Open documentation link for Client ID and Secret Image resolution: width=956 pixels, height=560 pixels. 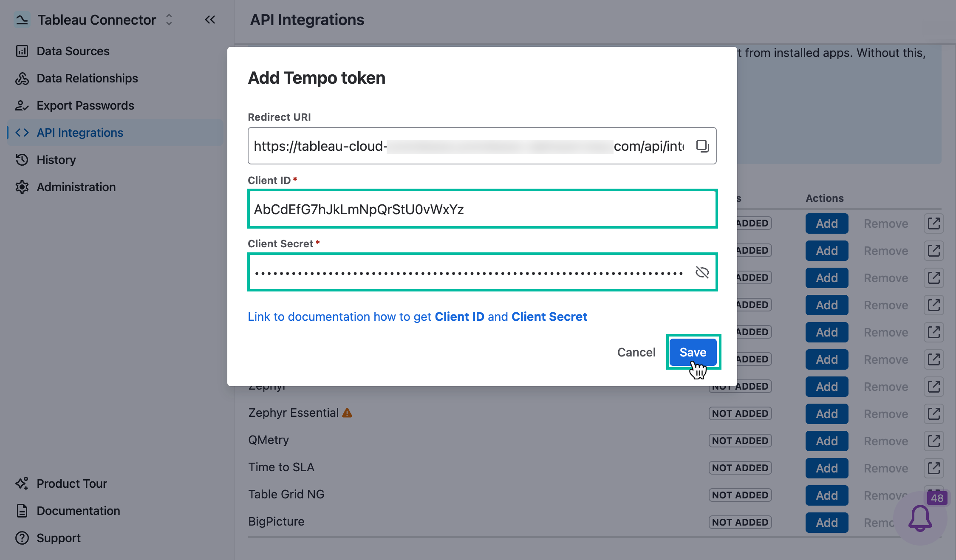(x=417, y=317)
